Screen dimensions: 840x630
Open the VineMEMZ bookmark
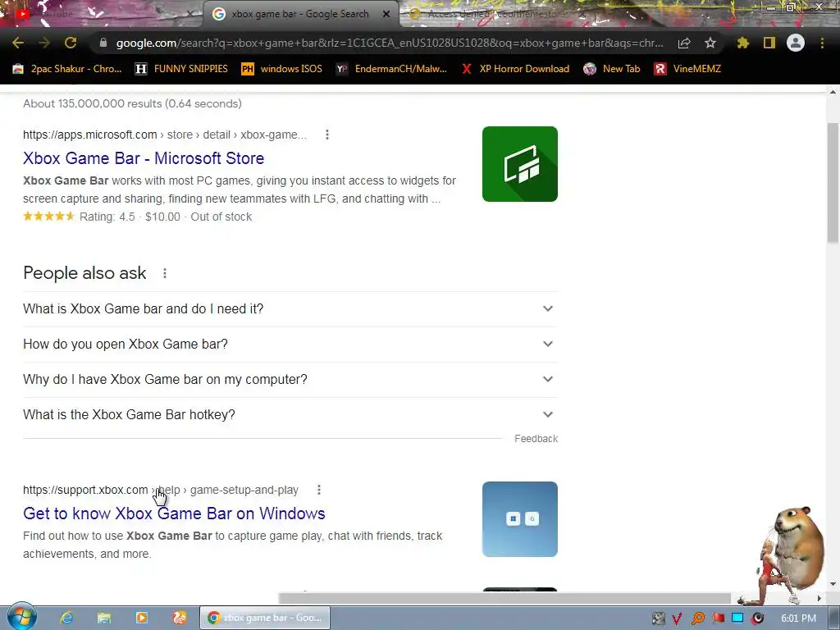coord(687,69)
